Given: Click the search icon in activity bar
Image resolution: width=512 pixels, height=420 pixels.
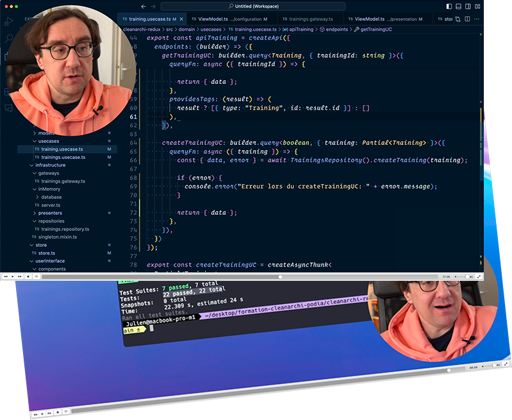Looking at the screenshot, I should pyautogui.click(x=9, y=38).
